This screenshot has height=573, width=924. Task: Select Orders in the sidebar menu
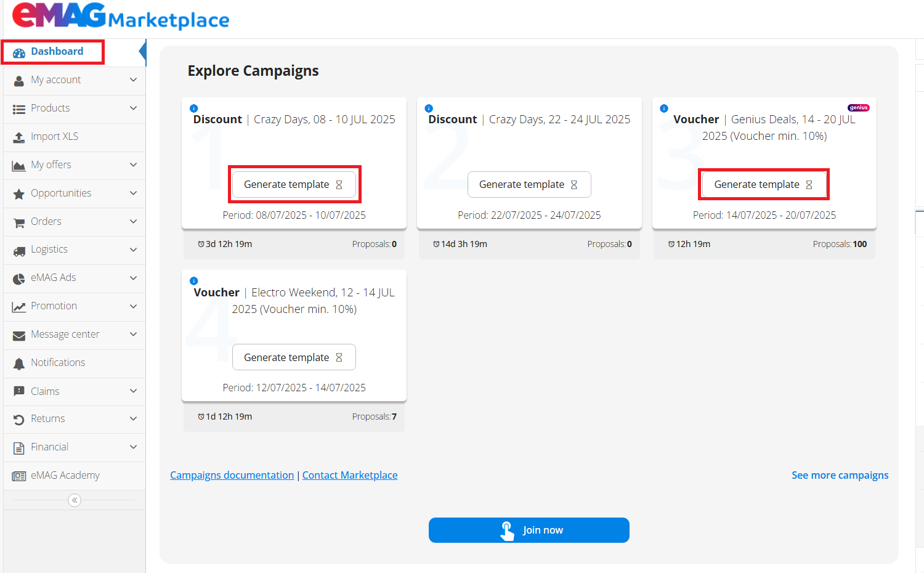click(75, 222)
